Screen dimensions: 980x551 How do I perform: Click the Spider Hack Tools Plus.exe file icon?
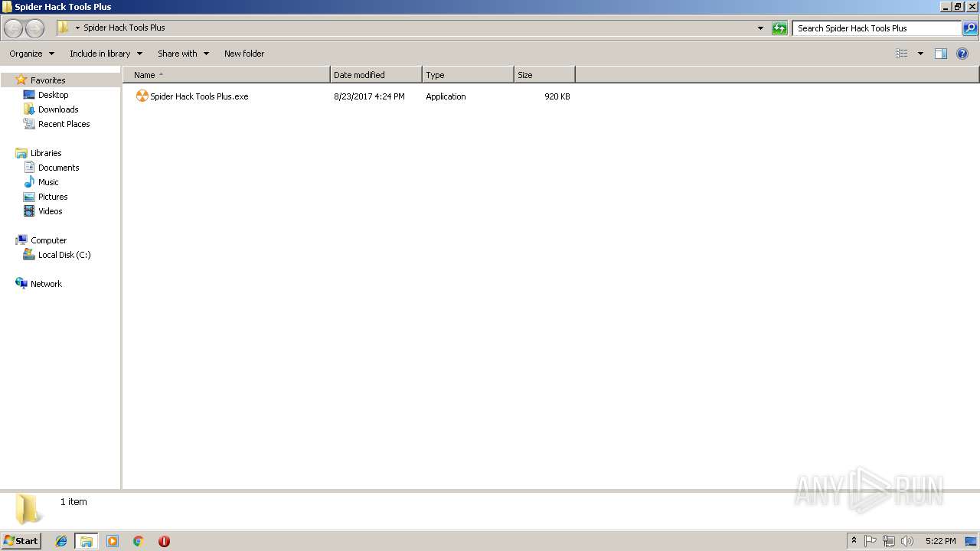142,96
